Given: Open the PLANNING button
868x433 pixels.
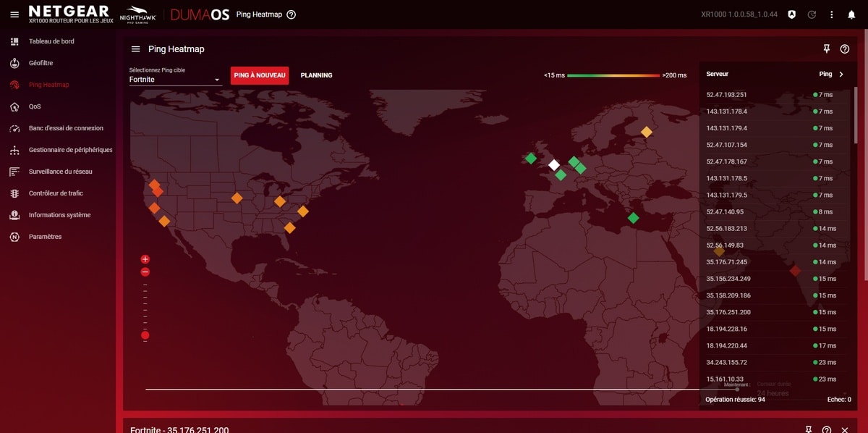Looking at the screenshot, I should 316,75.
